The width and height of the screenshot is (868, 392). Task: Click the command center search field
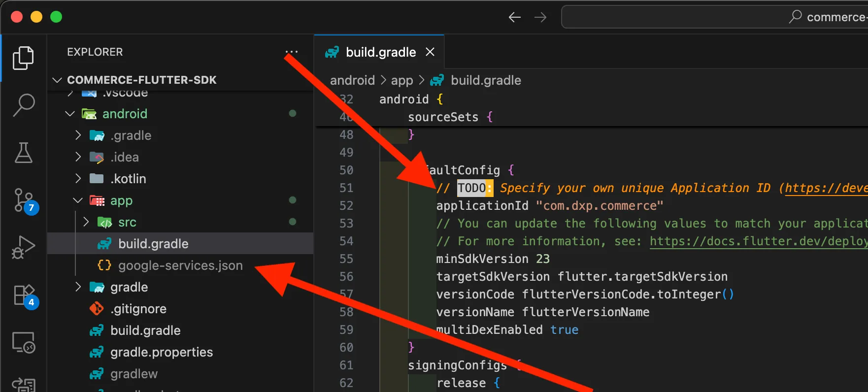click(x=715, y=17)
